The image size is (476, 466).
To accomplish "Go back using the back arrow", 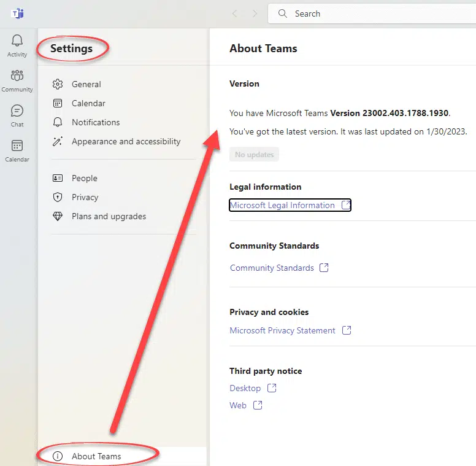I will point(234,14).
